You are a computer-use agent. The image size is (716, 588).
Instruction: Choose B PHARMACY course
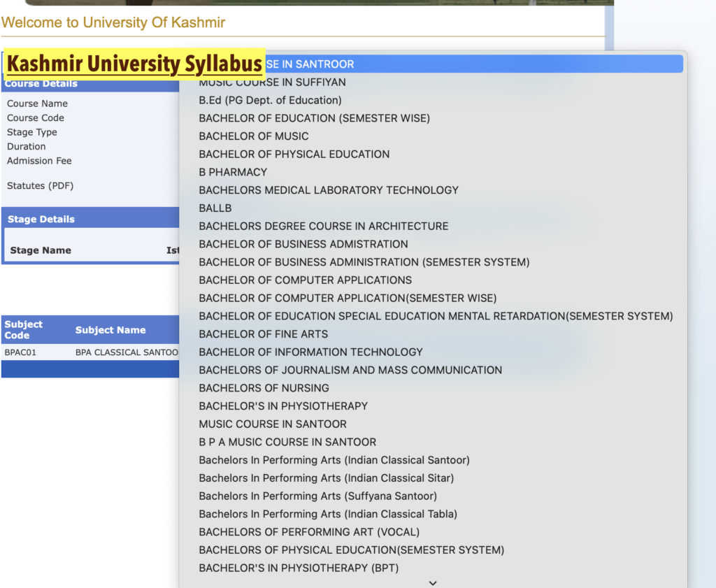[432, 172]
